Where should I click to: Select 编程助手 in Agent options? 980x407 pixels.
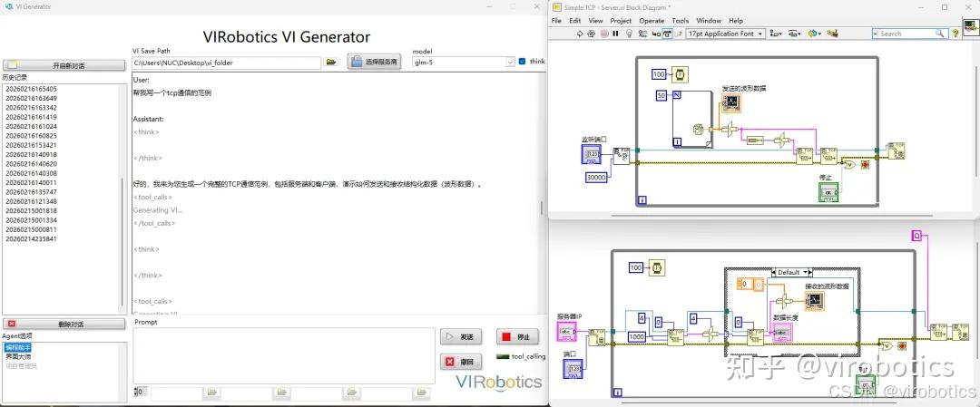pos(18,347)
